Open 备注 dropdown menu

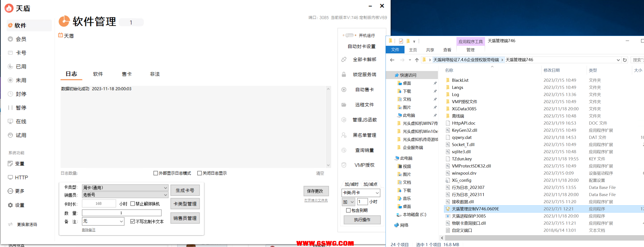coord(103,221)
